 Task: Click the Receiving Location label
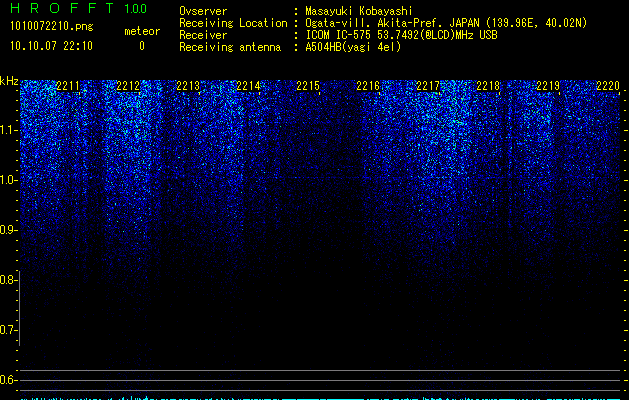[x=233, y=23]
